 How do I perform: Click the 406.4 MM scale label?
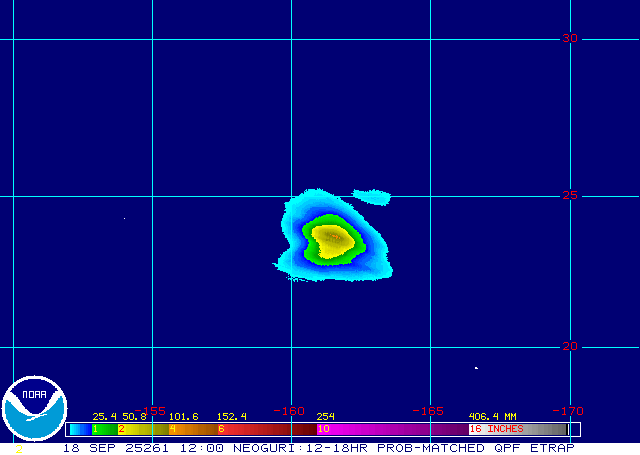tap(492, 416)
